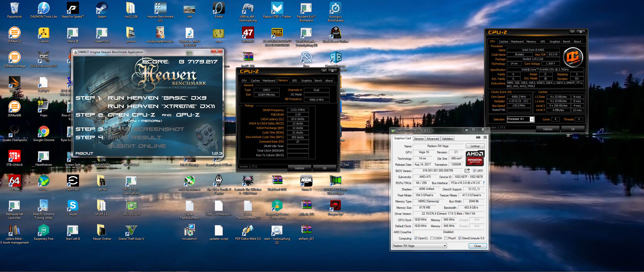Click the AMD Radeon Graphics logo
The height and width of the screenshot is (272, 644).
tap(475, 158)
